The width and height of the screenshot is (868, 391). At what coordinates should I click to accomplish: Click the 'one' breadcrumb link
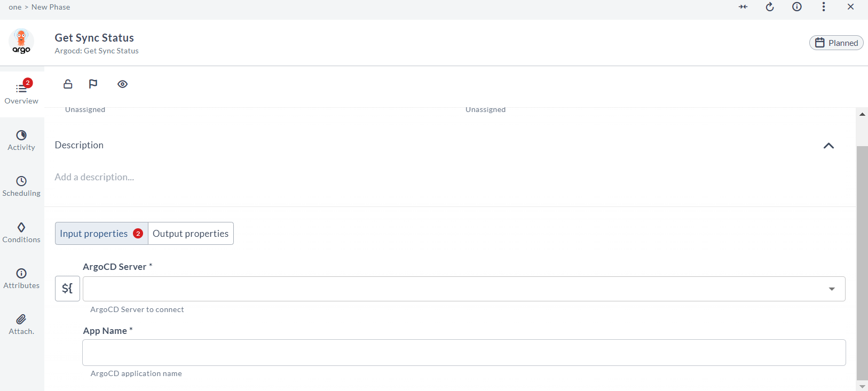point(15,7)
